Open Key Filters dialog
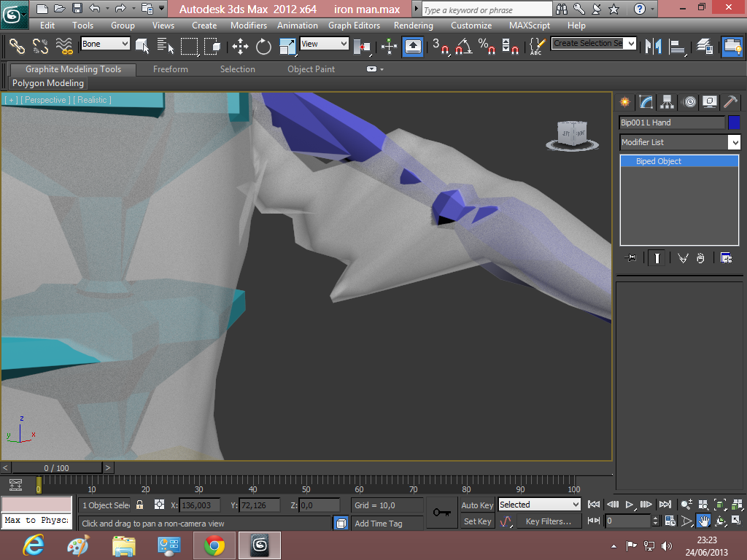 click(549, 521)
